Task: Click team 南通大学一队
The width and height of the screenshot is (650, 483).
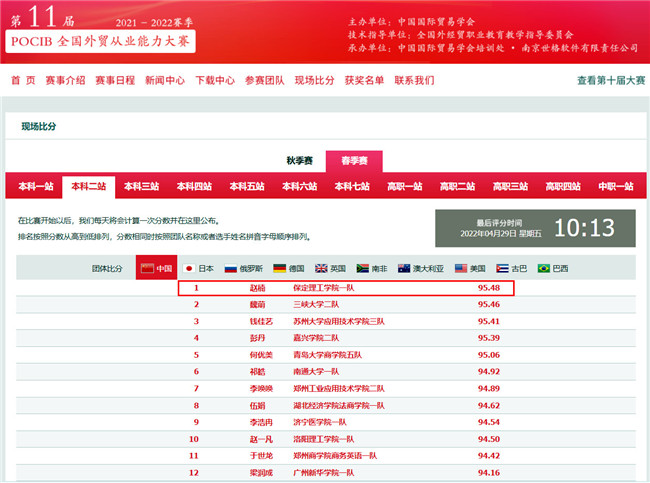Action: [316, 371]
